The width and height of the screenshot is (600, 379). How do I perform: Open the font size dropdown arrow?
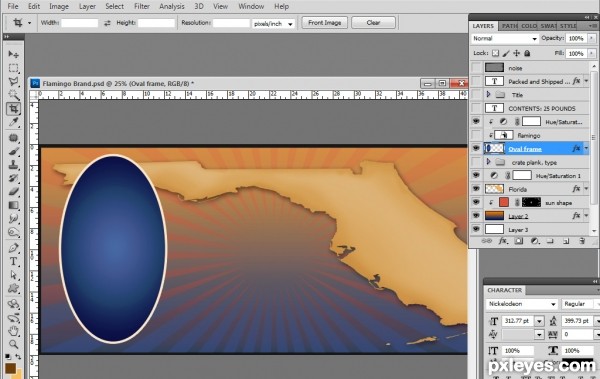[x=539, y=321]
